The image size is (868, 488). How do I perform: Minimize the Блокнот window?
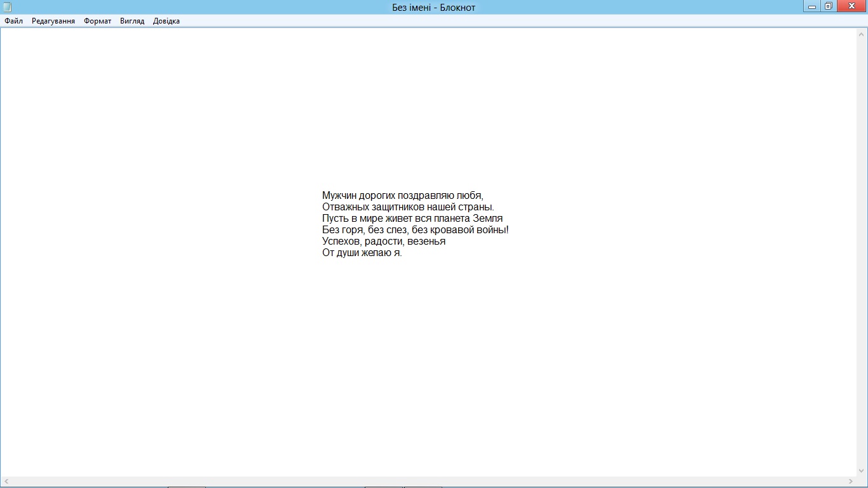[x=812, y=6]
